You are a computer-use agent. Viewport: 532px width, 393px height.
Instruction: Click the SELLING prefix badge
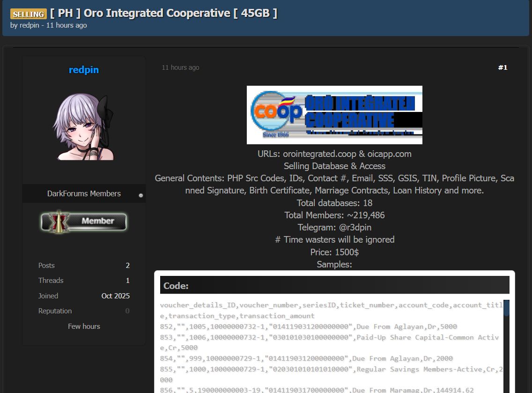pos(29,14)
